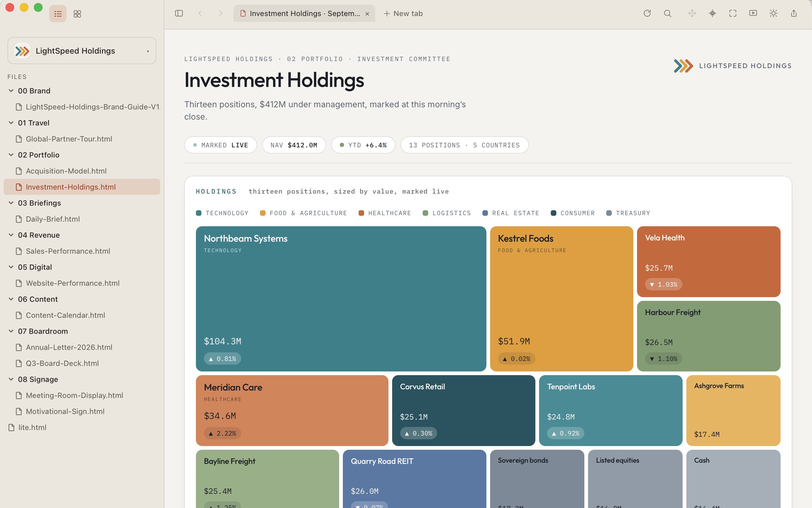
Task: Click the 13 POSITIONS · 5 COUNTRIES pill
Action: [465, 145]
